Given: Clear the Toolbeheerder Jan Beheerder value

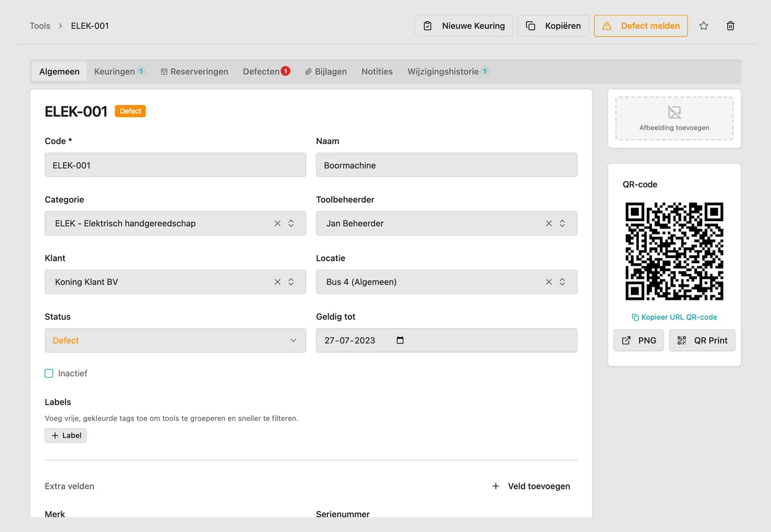Looking at the screenshot, I should [549, 224].
